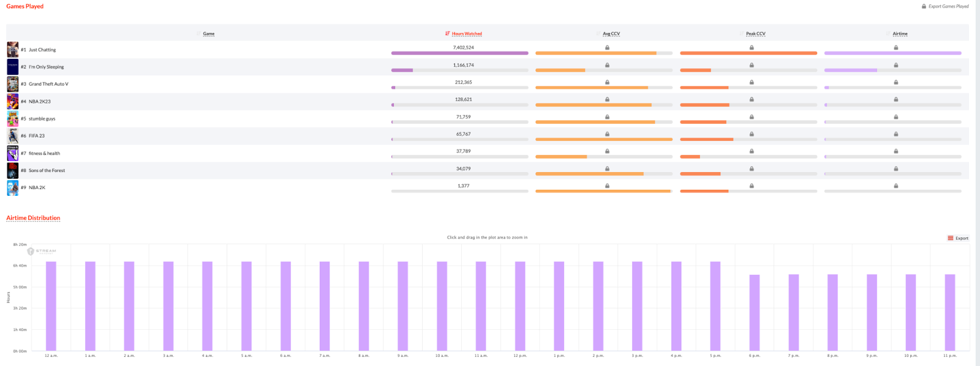Click I'm Only Sleeping Airtime progress bar
Image resolution: width=980 pixels, height=366 pixels.
tap(892, 70)
